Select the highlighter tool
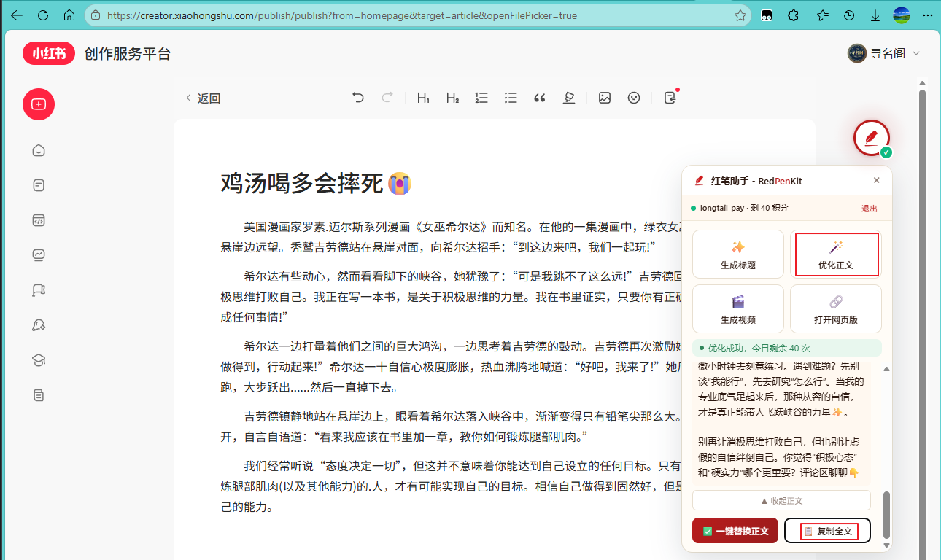This screenshot has height=560, width=941. [x=569, y=98]
